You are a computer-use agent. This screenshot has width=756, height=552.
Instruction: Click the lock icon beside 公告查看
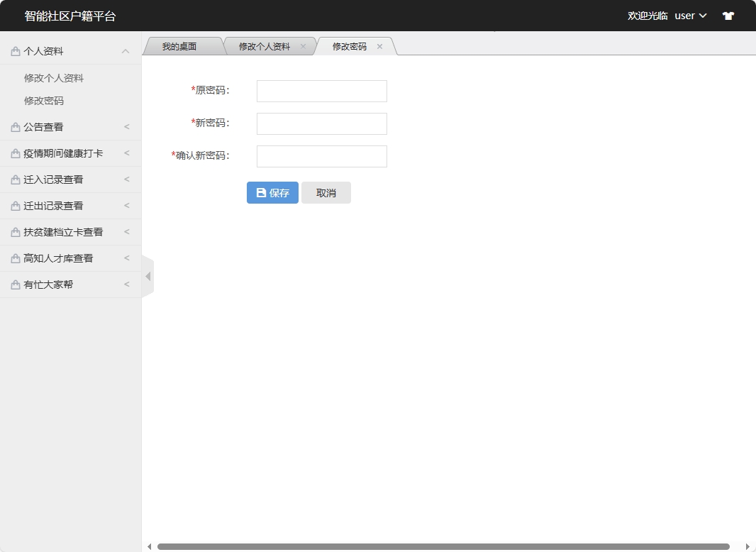pyautogui.click(x=16, y=127)
